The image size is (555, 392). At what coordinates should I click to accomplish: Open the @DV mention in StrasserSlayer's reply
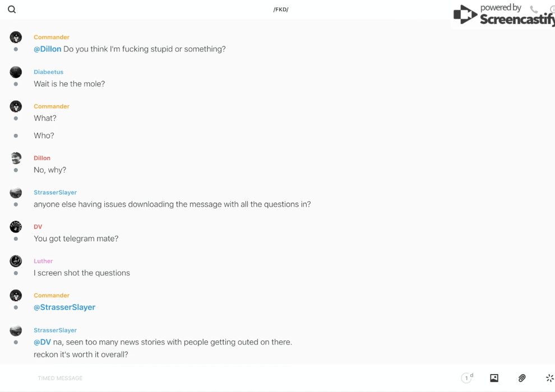point(42,342)
